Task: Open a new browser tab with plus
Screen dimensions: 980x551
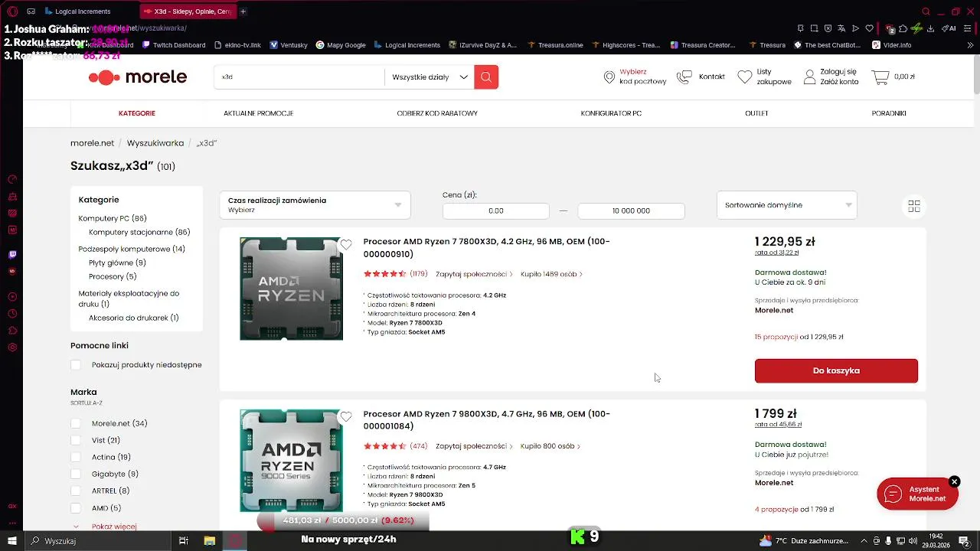Action: tap(243, 11)
